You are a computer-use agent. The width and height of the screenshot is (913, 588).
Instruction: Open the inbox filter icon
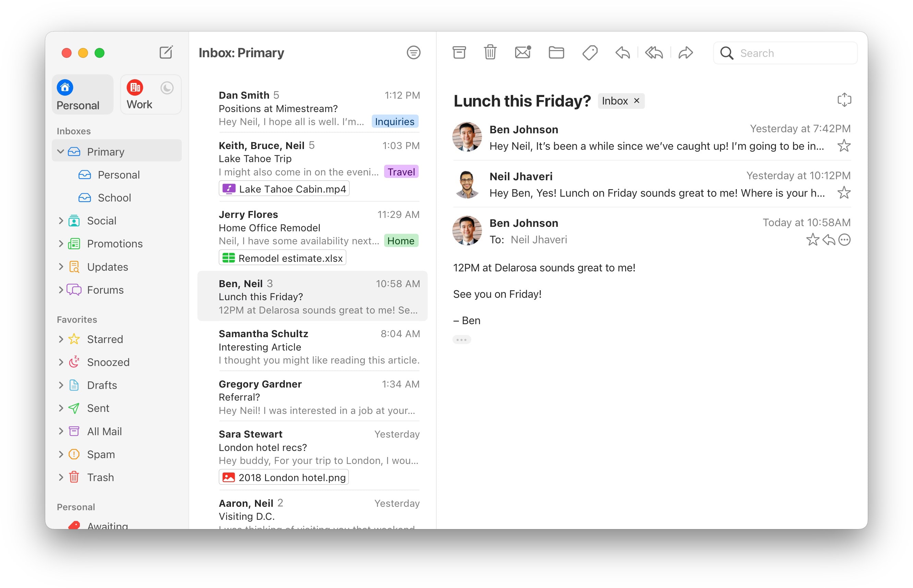tap(413, 52)
